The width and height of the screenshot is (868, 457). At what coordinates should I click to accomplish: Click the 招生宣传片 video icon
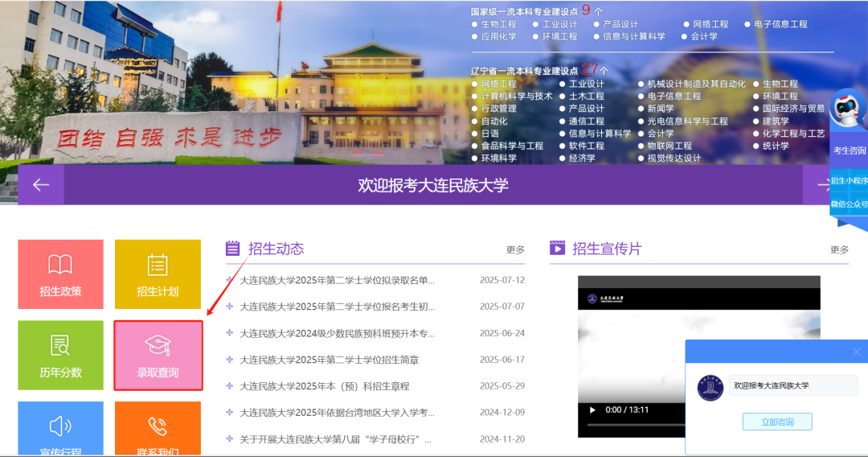click(x=557, y=248)
